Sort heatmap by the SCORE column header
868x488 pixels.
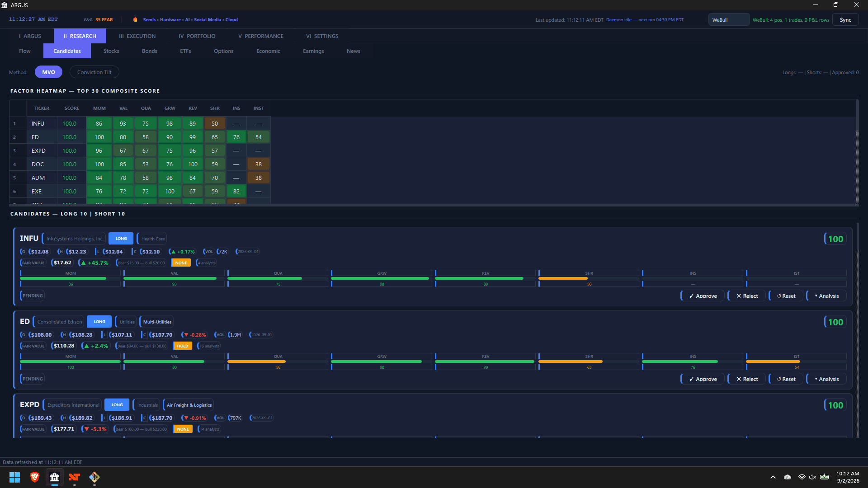coord(71,108)
